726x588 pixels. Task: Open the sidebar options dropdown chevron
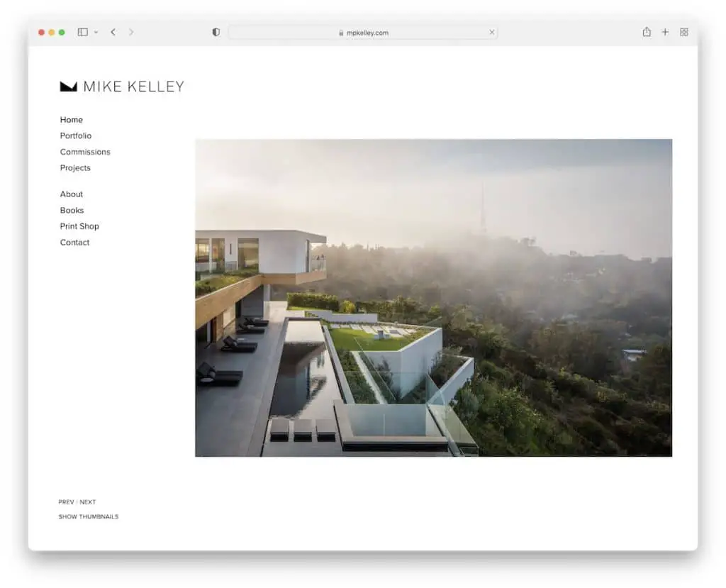pyautogui.click(x=96, y=33)
